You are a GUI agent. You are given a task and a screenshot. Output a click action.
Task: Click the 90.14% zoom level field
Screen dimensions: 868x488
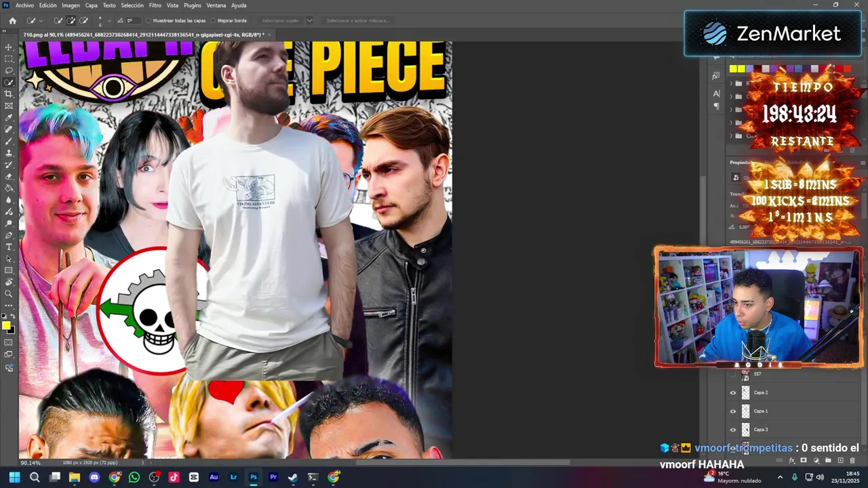[x=30, y=463]
